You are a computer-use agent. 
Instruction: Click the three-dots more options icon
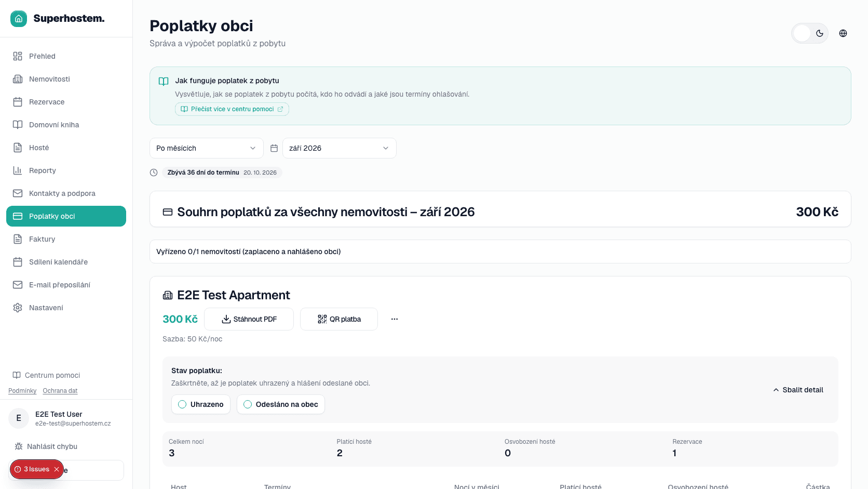pos(395,319)
